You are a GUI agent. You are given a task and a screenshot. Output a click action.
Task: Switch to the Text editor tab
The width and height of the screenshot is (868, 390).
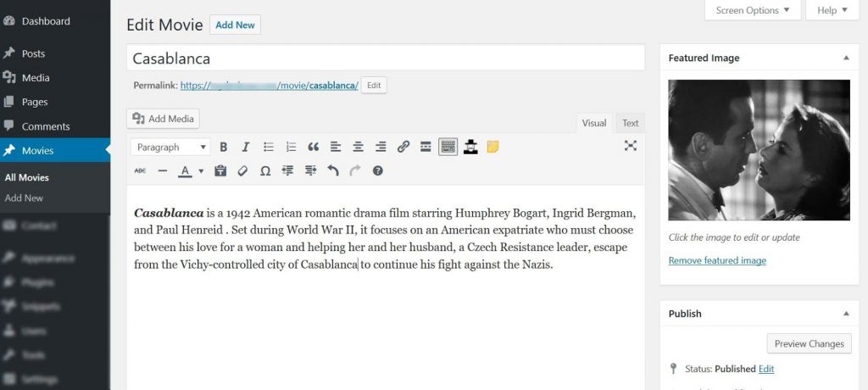(630, 123)
